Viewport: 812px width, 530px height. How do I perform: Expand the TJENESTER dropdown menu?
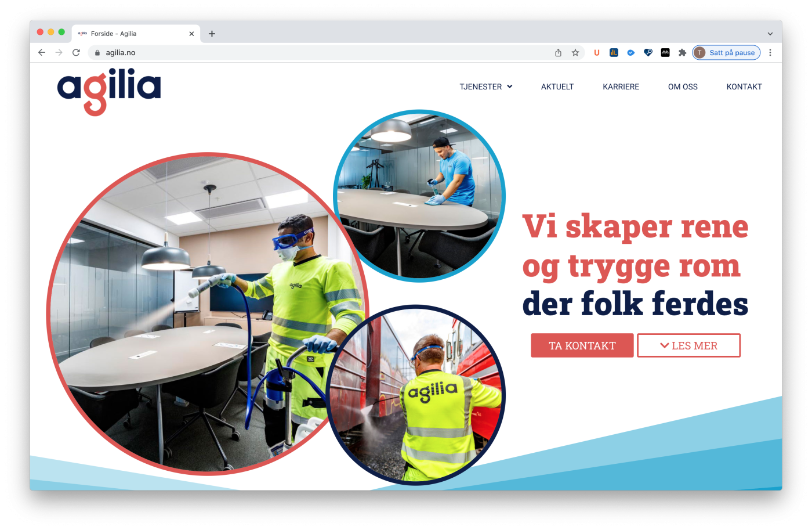tap(486, 86)
